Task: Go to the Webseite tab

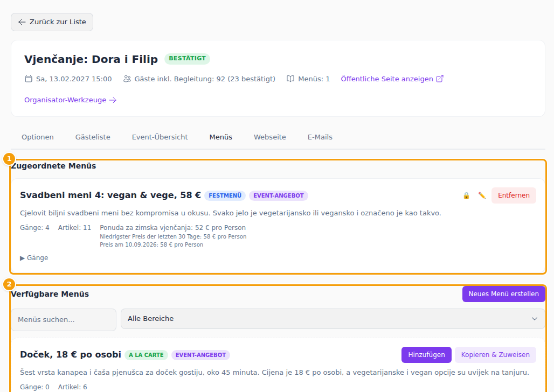Action: tap(270, 137)
